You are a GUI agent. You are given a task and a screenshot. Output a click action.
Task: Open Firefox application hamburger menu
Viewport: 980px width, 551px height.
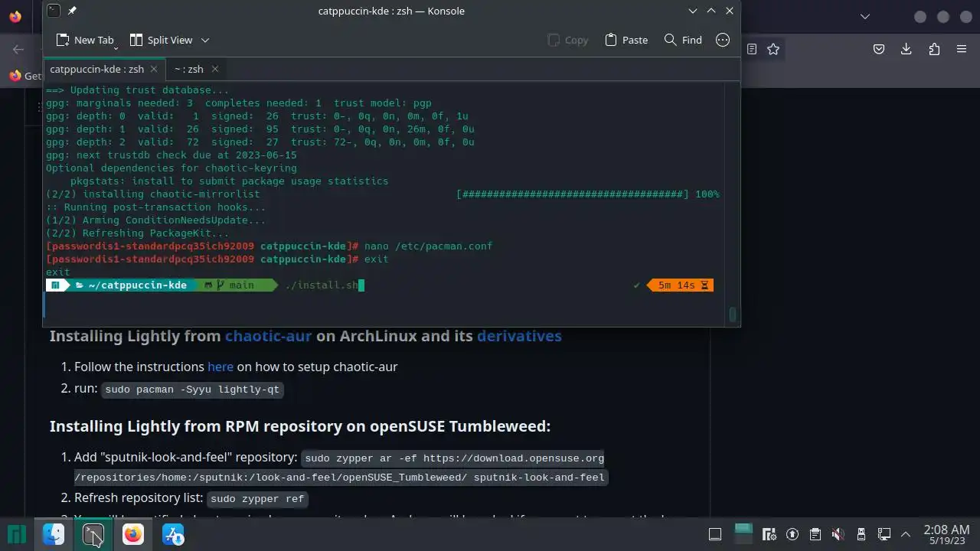(x=962, y=49)
